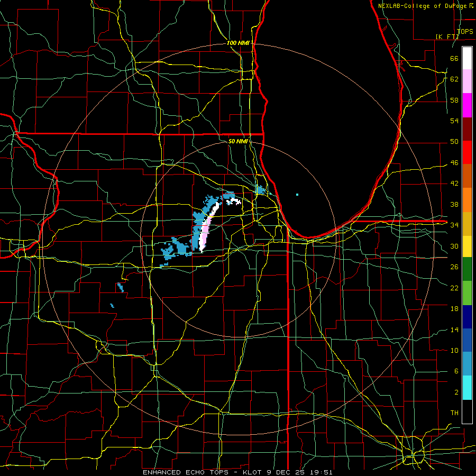476x476 pixels.
Task: Click the legend value '58'
Action: [x=454, y=100]
